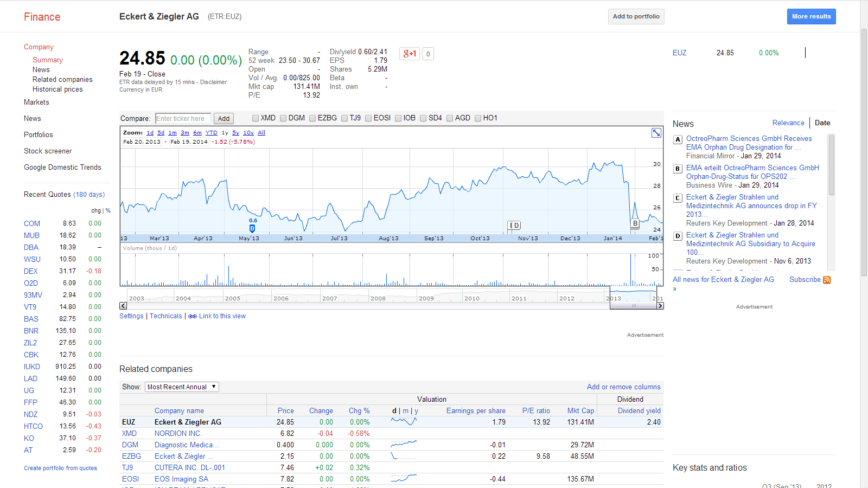Click the Add to portfolio button
This screenshot has height=488, width=868.
click(636, 16)
